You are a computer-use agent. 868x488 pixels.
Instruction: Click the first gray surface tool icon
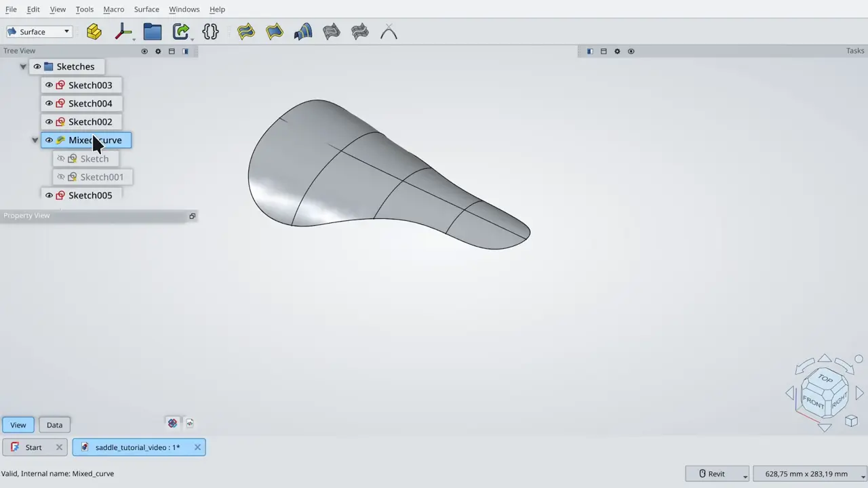tap(332, 32)
